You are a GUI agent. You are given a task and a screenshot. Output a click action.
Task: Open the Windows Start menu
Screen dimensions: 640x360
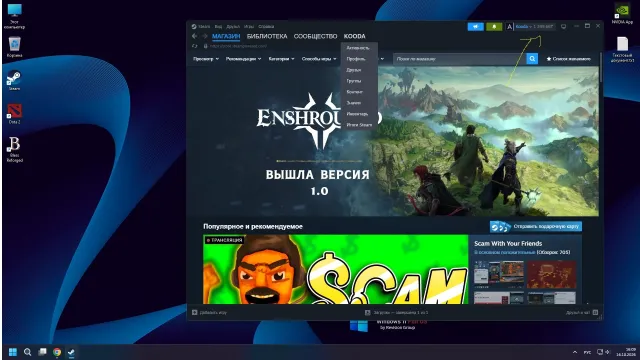point(13,352)
